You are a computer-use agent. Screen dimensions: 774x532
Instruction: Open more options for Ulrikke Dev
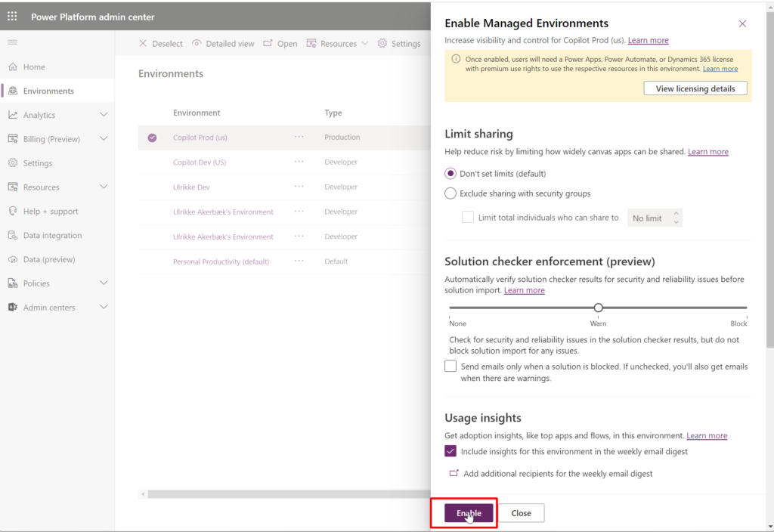pos(299,187)
